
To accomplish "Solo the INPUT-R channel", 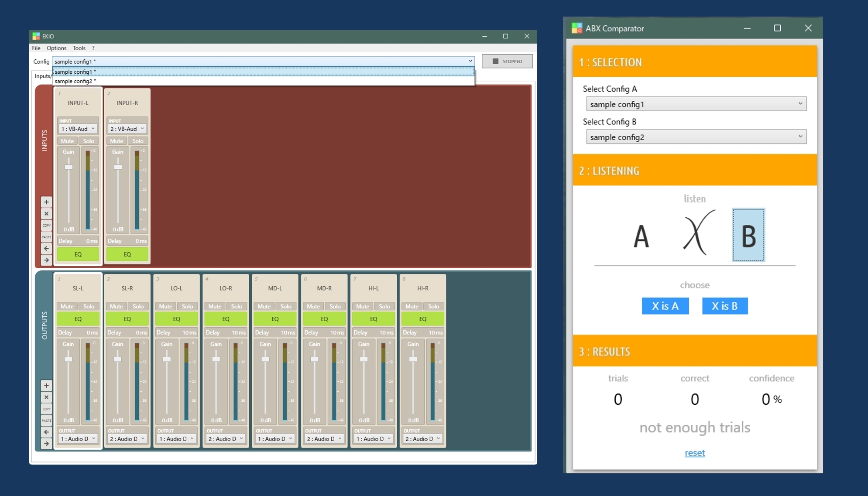I will click(138, 141).
